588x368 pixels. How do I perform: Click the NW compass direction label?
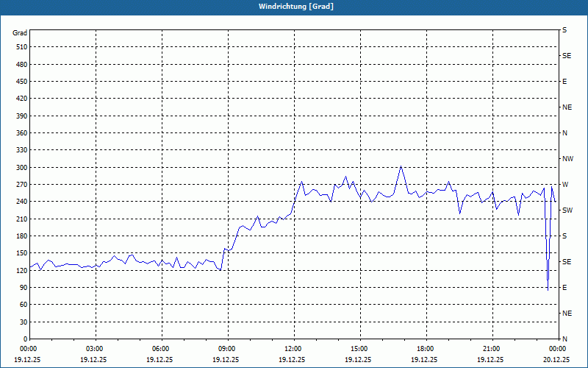(x=567, y=159)
